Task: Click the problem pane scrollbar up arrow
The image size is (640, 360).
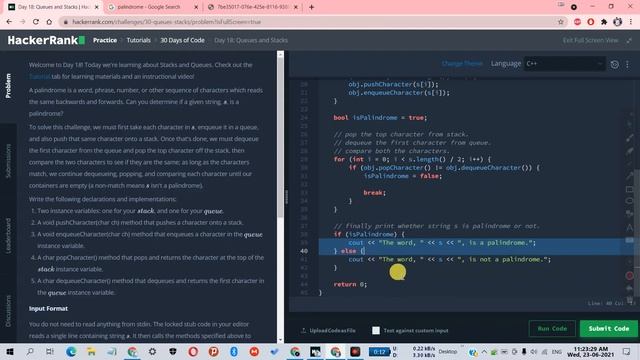Action: [x=280, y=54]
